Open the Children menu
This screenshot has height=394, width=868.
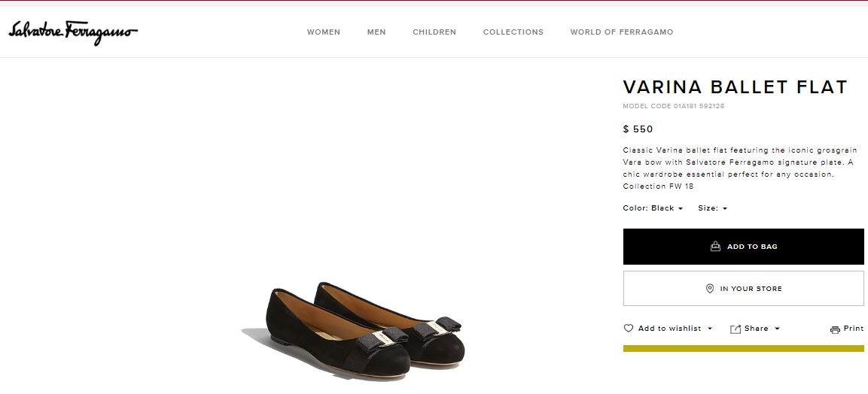click(434, 32)
